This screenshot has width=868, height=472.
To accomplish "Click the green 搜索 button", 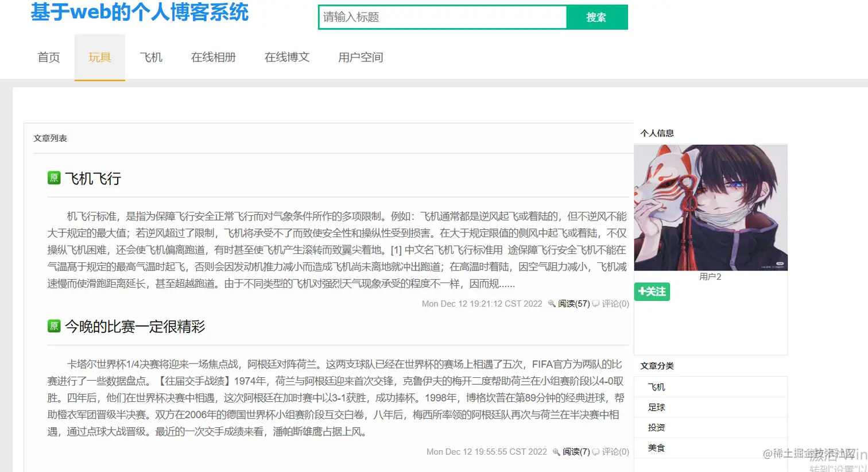I will pos(597,17).
